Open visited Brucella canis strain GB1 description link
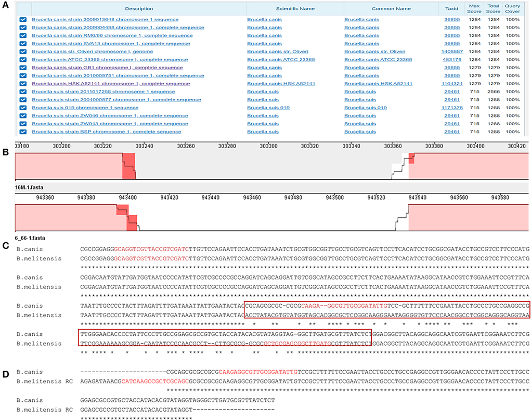 pyautogui.click(x=107, y=68)
